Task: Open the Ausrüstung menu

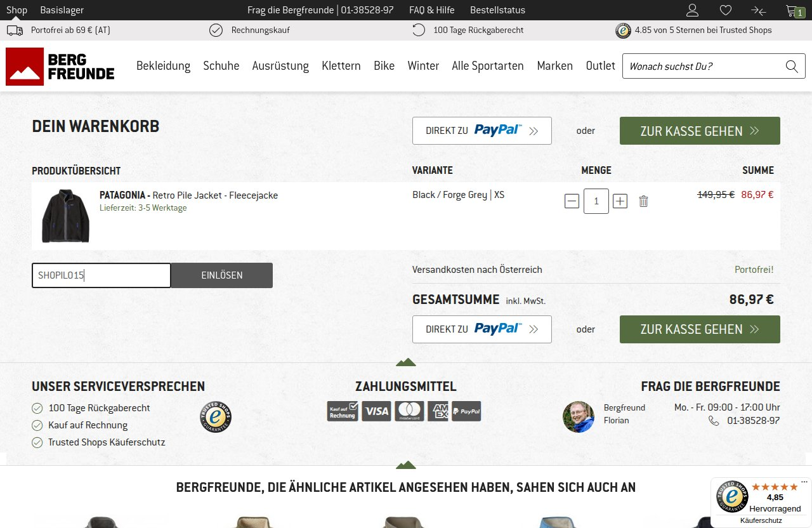Action: pyautogui.click(x=280, y=66)
